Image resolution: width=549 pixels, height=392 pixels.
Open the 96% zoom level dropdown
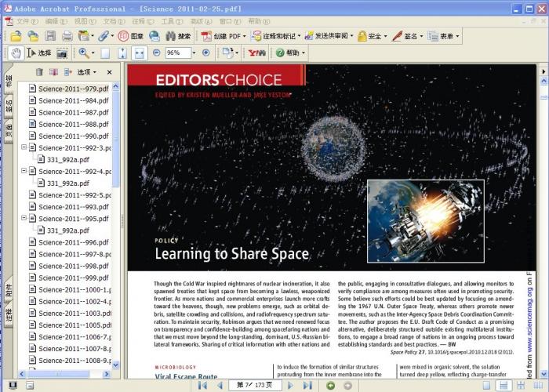pos(194,53)
